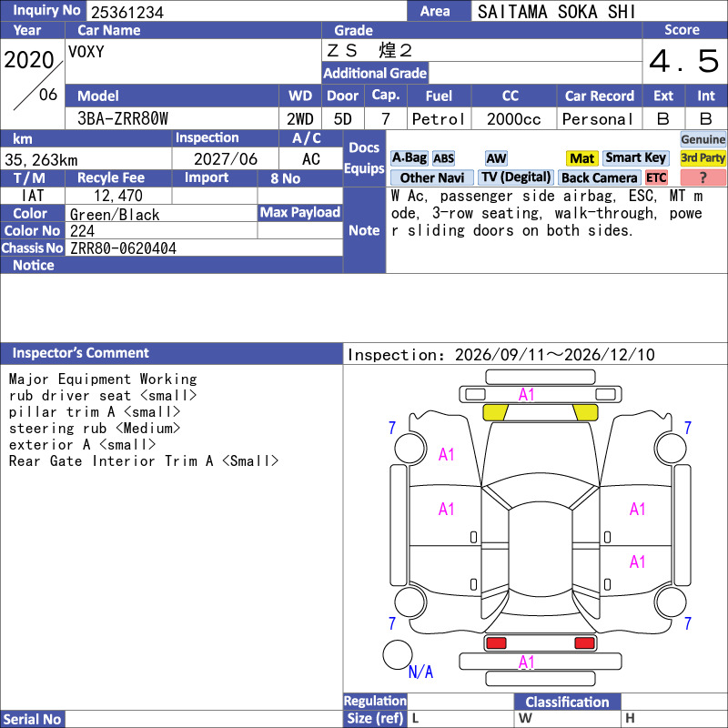Click the red left taillight on diagram
This screenshot has width=728, height=728.
(495, 643)
